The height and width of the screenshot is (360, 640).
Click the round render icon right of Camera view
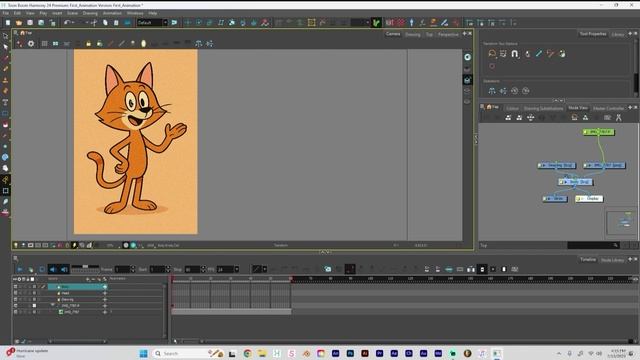(x=467, y=57)
